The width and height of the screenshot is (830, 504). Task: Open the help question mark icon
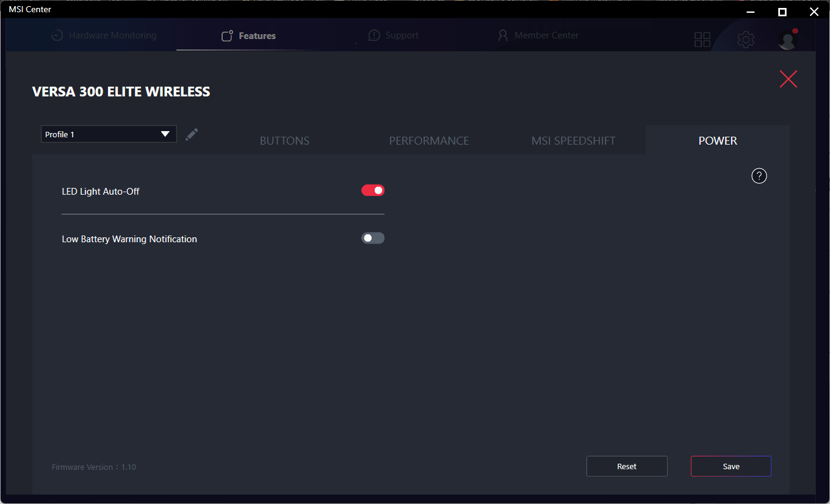point(759,176)
